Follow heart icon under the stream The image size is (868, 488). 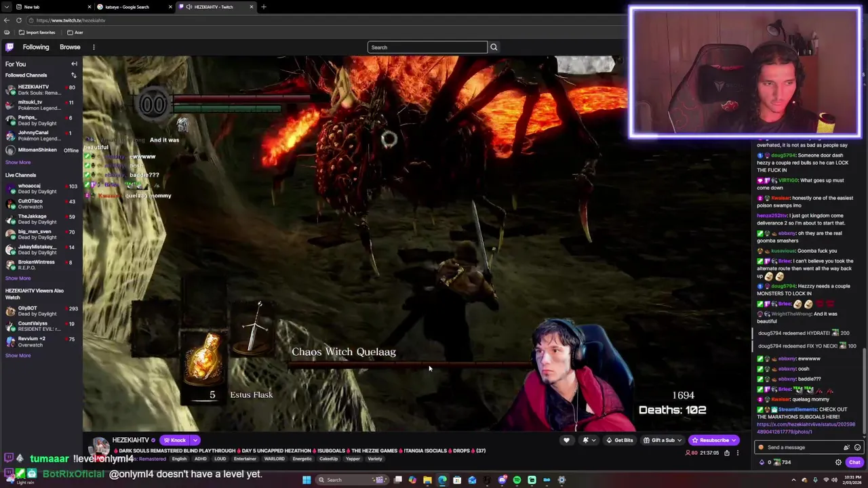click(x=566, y=441)
